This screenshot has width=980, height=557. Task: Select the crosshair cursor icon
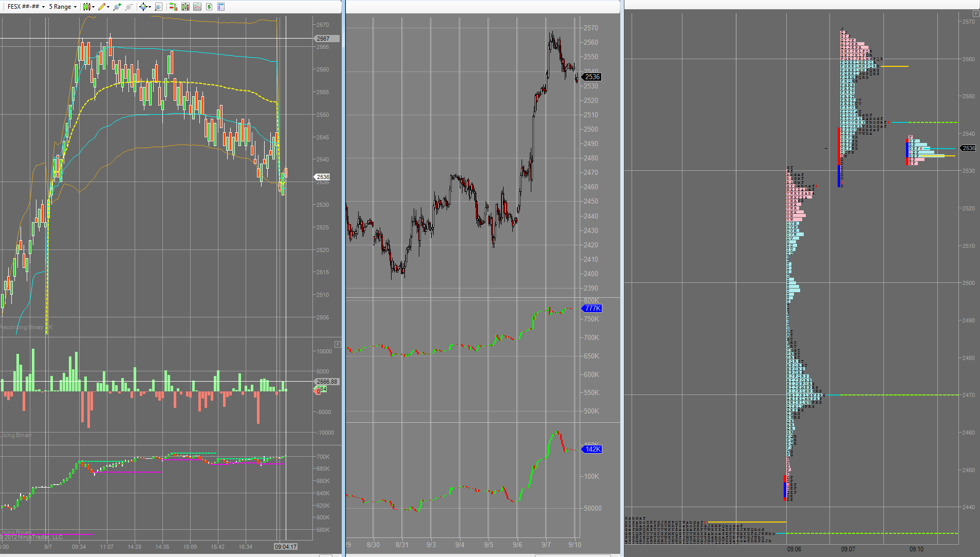143,7
